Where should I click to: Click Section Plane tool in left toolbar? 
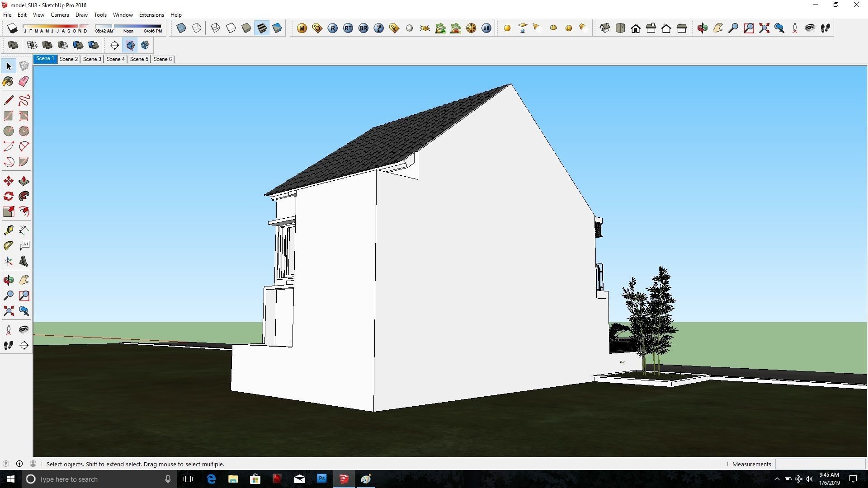(24, 345)
